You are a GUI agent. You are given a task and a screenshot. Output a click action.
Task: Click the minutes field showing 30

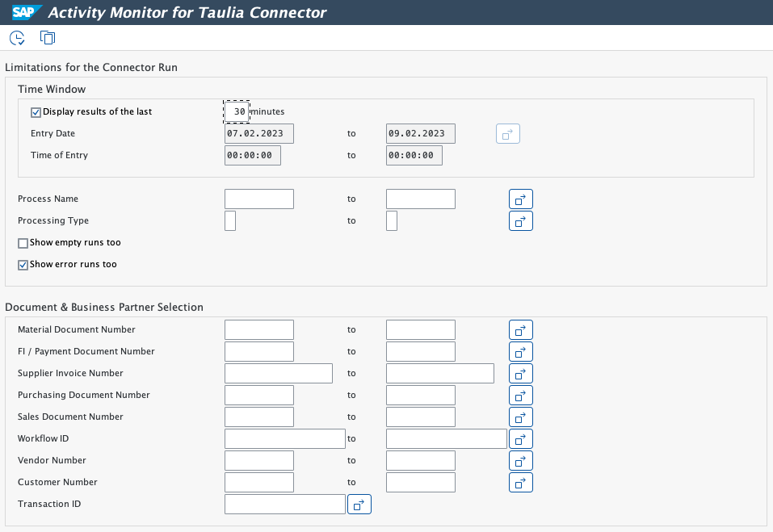[237, 112]
